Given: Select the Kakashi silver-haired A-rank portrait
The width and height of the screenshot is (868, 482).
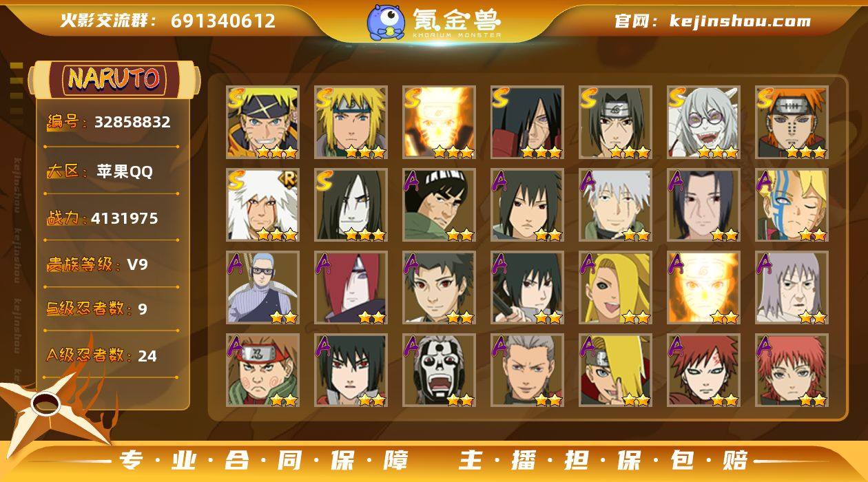Looking at the screenshot, I should 616,205.
